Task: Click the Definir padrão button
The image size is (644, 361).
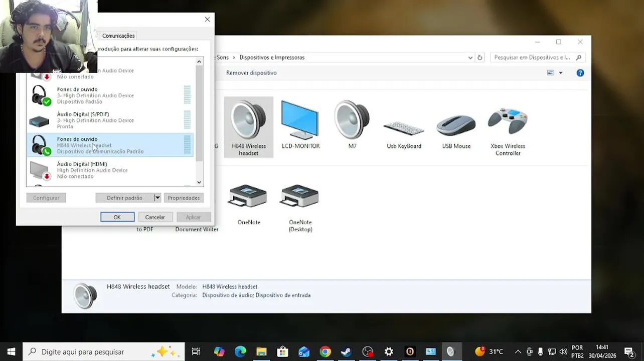Action: pos(124,198)
